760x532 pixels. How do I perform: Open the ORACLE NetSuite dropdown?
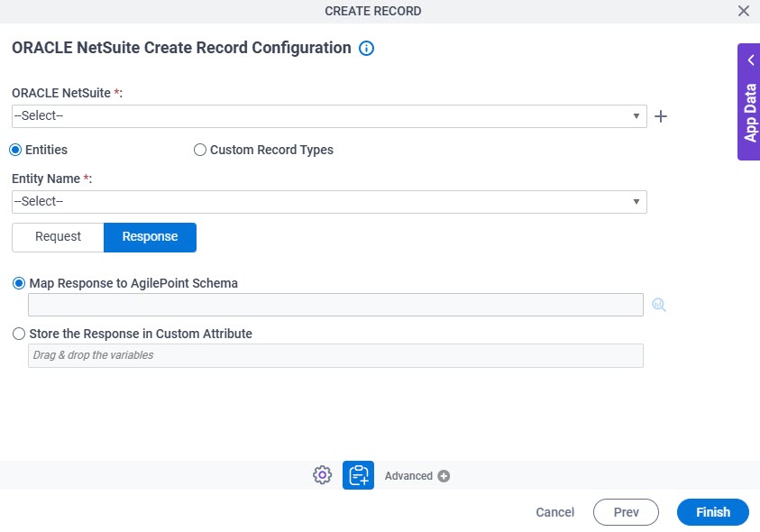(329, 116)
